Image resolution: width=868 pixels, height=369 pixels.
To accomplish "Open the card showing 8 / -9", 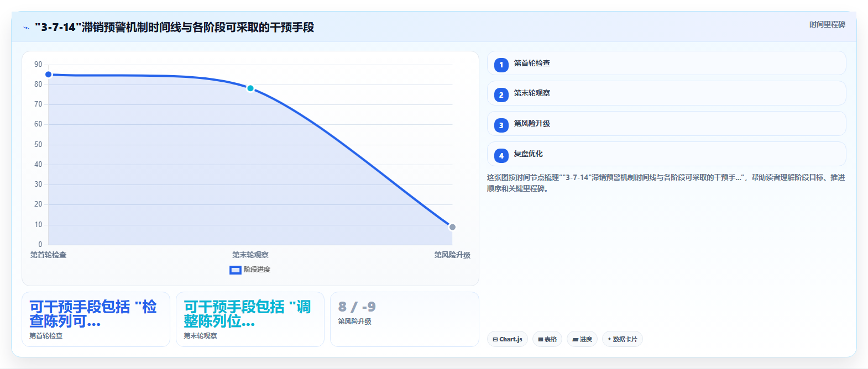I will 405,319.
